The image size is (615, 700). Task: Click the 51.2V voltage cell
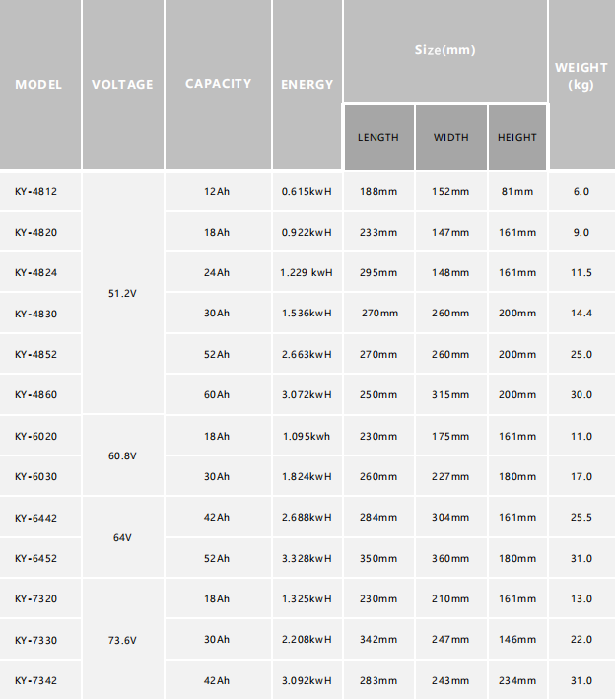(122, 293)
